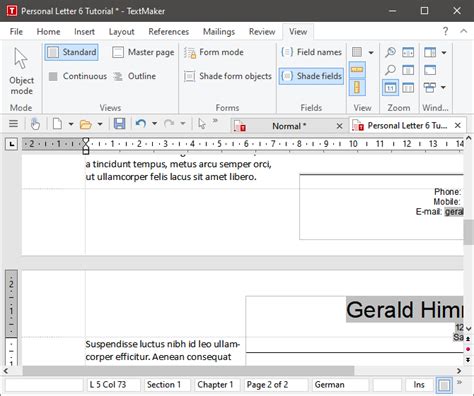Screen dimensions: 474x396
Task: Switch to Outline view
Action: click(x=135, y=76)
